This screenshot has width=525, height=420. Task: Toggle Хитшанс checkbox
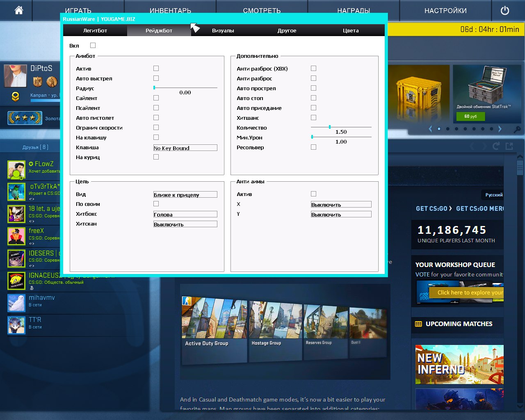(x=313, y=118)
